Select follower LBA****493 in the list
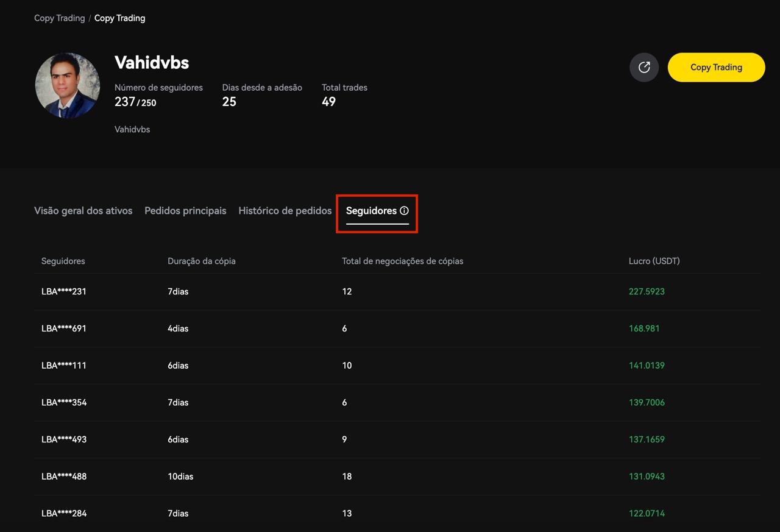This screenshot has width=780, height=532. [64, 439]
